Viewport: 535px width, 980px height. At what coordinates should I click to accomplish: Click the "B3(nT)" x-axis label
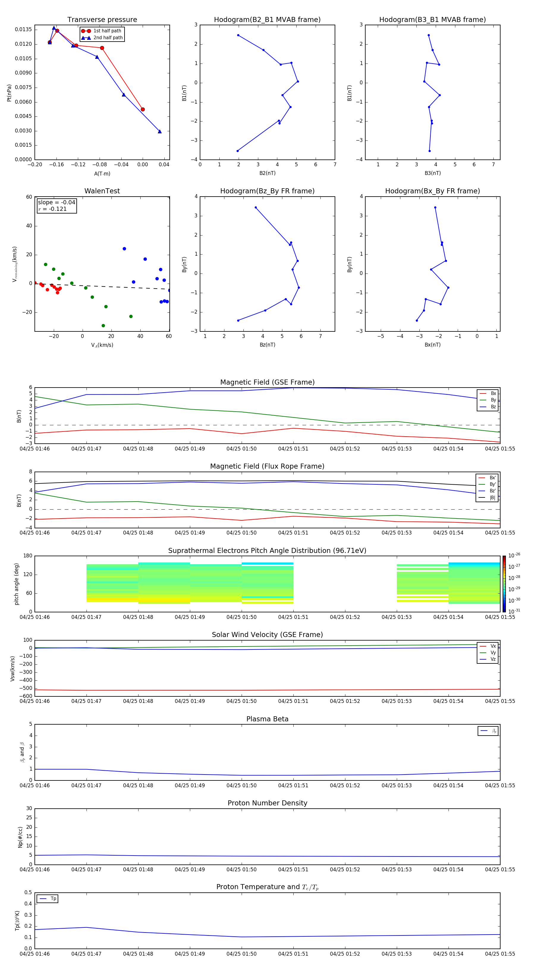[x=432, y=173]
